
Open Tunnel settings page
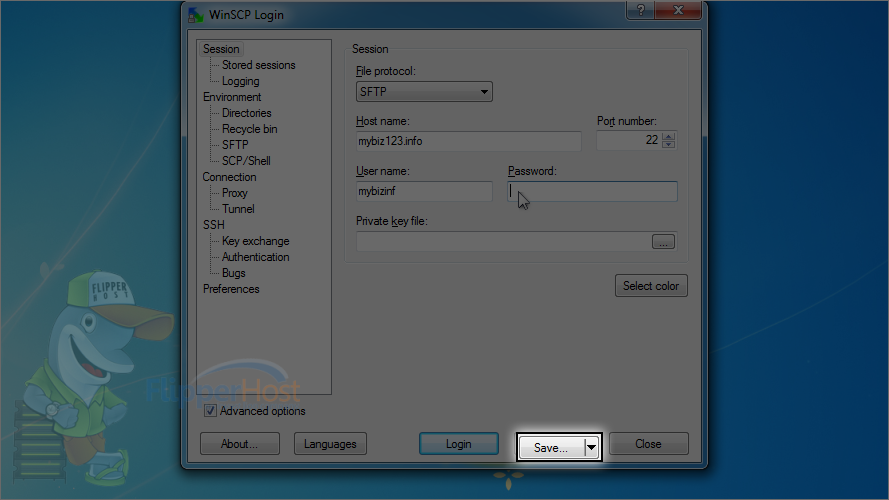pos(238,209)
